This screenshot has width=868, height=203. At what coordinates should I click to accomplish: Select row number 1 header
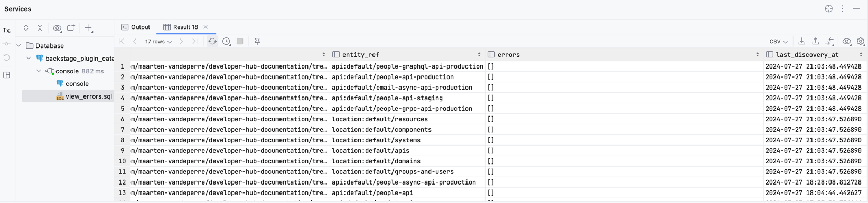pos(122,66)
